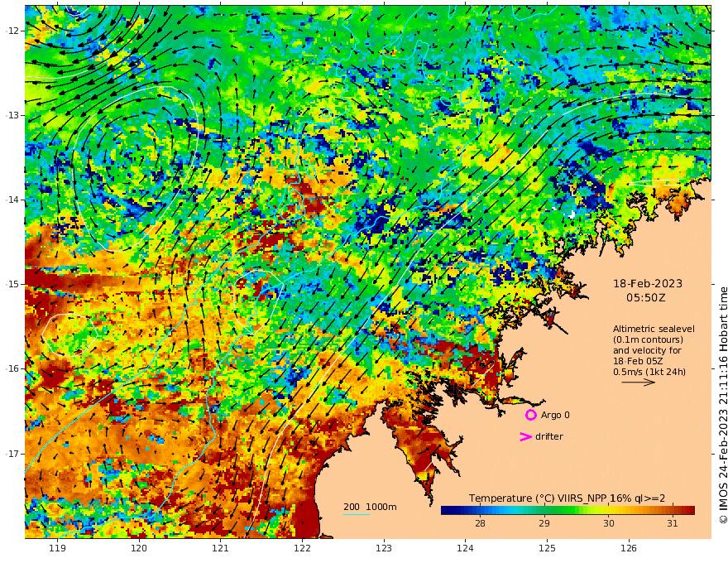Screen dimensions: 728x563
Task: Click the 'drifter' legend label
Action: coord(549,436)
